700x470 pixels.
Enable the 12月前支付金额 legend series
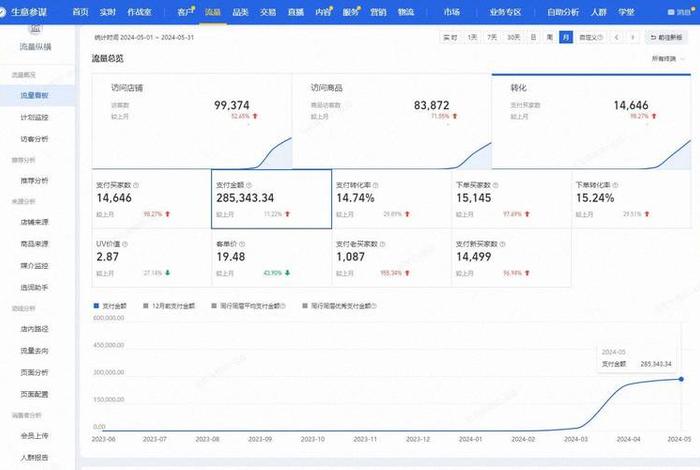pos(147,306)
